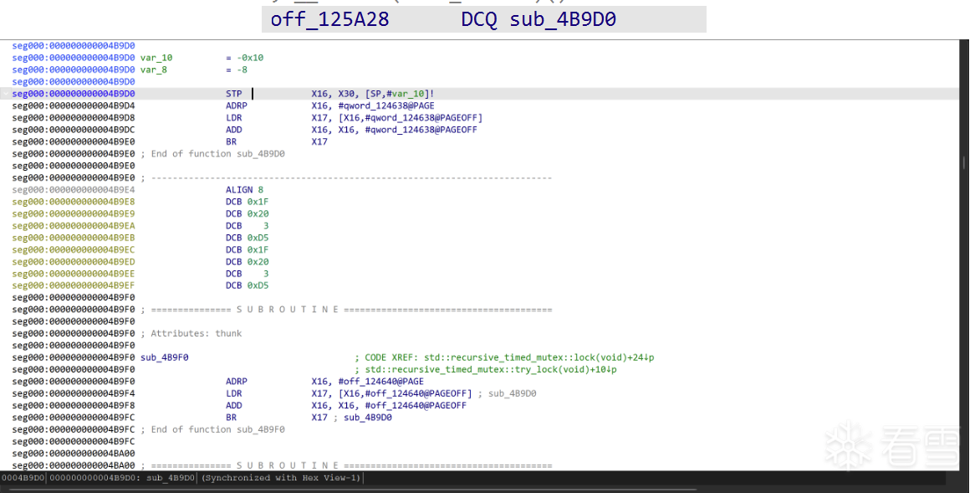
Task: Click operand '[X16,#off_124640@PAGEOFF]' on the LDR line
Action: point(405,393)
